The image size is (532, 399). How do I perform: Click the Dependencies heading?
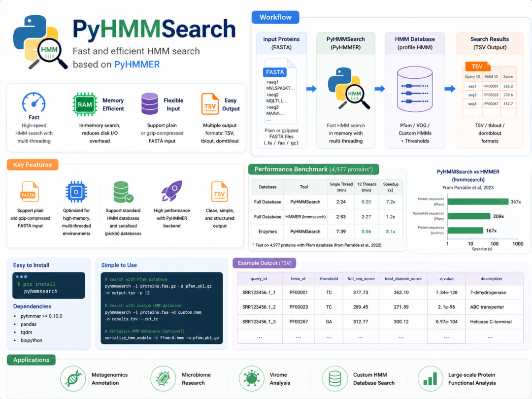pos(32,306)
